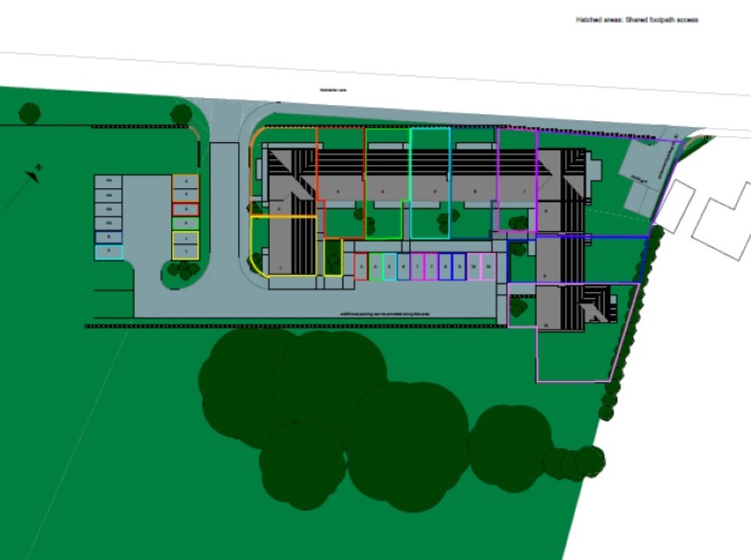Click the road name label above the site
The width and height of the screenshot is (751, 560).
[331, 89]
